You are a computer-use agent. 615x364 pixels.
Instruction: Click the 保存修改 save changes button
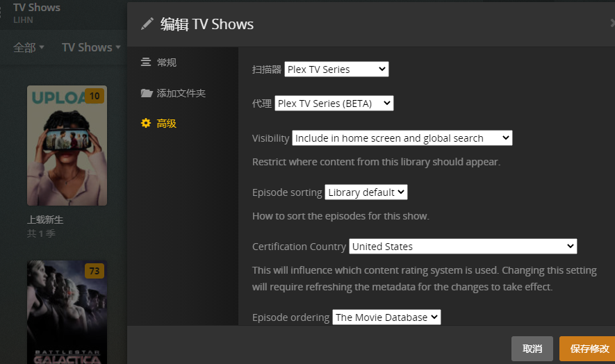588,349
